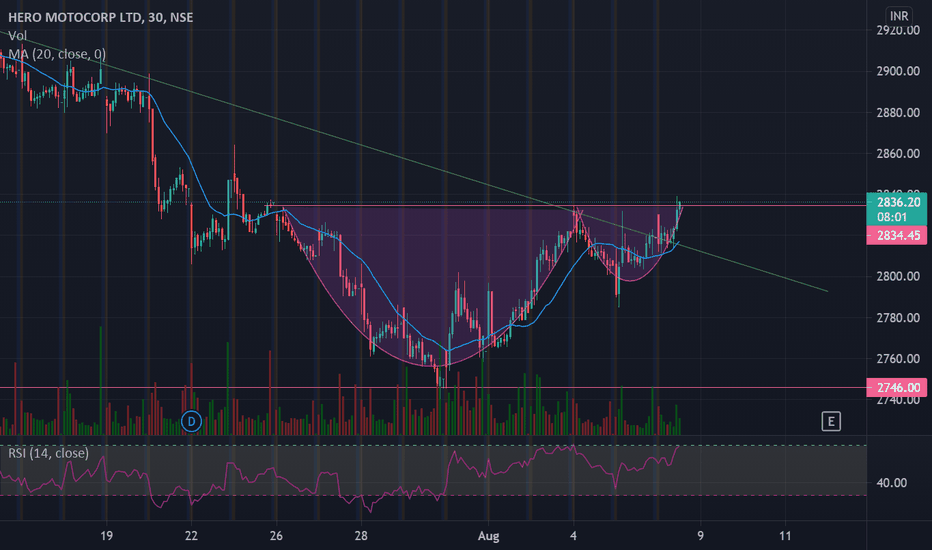932x550 pixels.
Task: Click the 9 date label on time axis
Action: click(700, 536)
